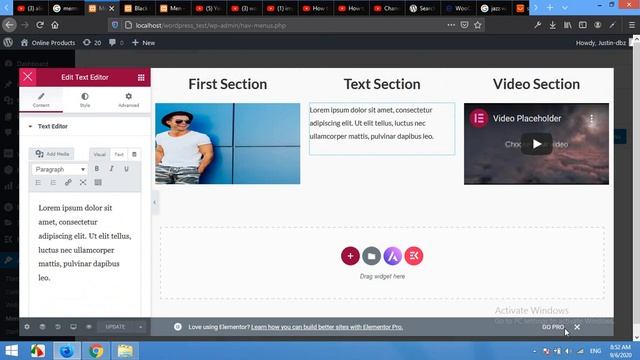This screenshot has height=360, width=640.
Task: Open the New content menu
Action: tap(143, 43)
